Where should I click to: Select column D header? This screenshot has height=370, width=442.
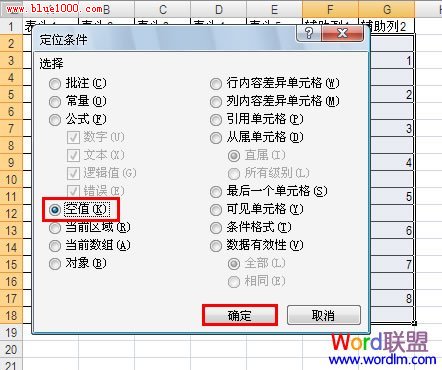[219, 9]
